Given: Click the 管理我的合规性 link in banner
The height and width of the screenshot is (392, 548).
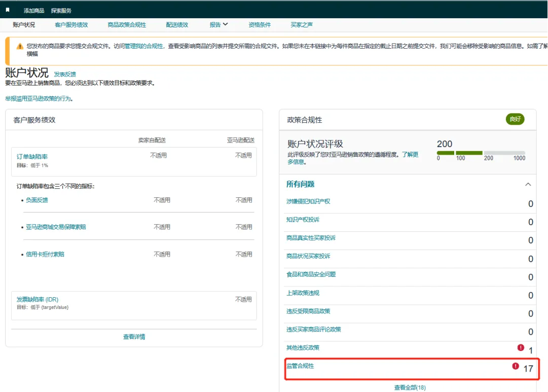Looking at the screenshot, I should click(144, 46).
